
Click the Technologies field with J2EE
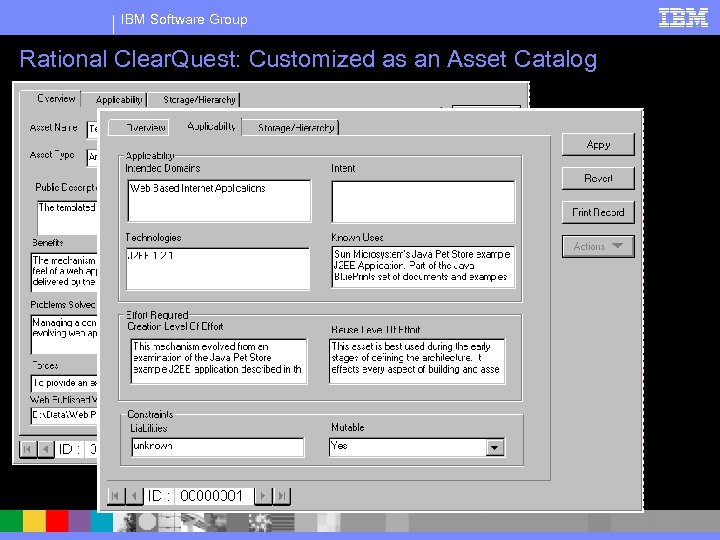[218, 269]
